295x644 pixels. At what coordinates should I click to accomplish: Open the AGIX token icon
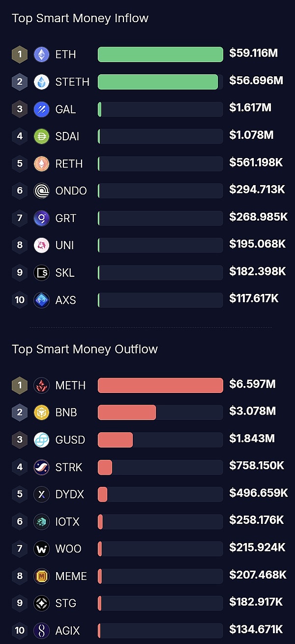pos(42,631)
